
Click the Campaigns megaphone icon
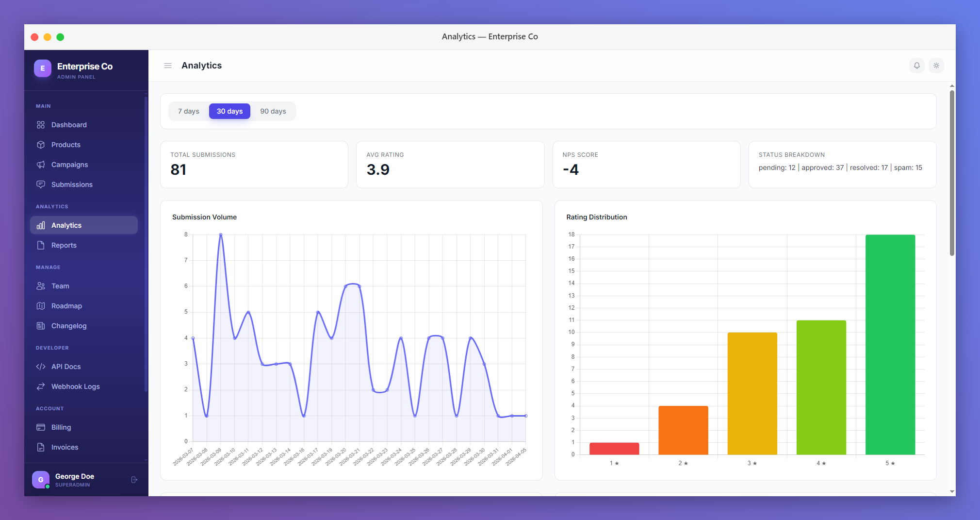click(x=41, y=165)
